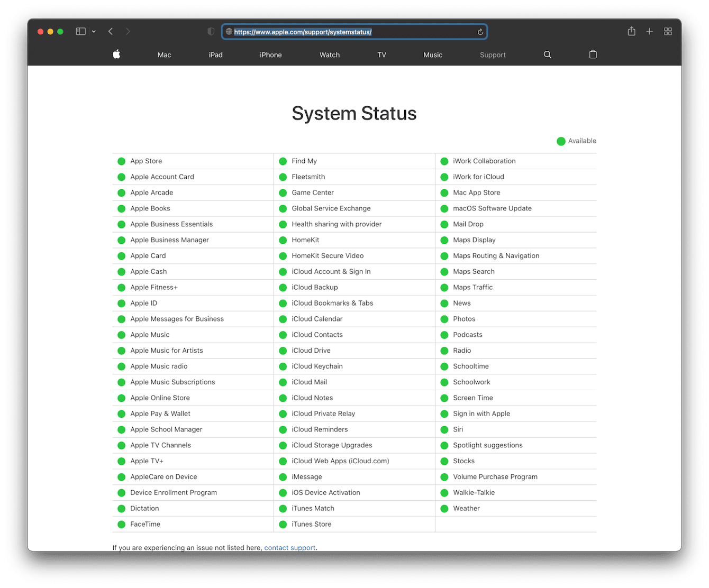This screenshot has height=588, width=709.
Task: Click the address bar URL field
Action: click(355, 32)
